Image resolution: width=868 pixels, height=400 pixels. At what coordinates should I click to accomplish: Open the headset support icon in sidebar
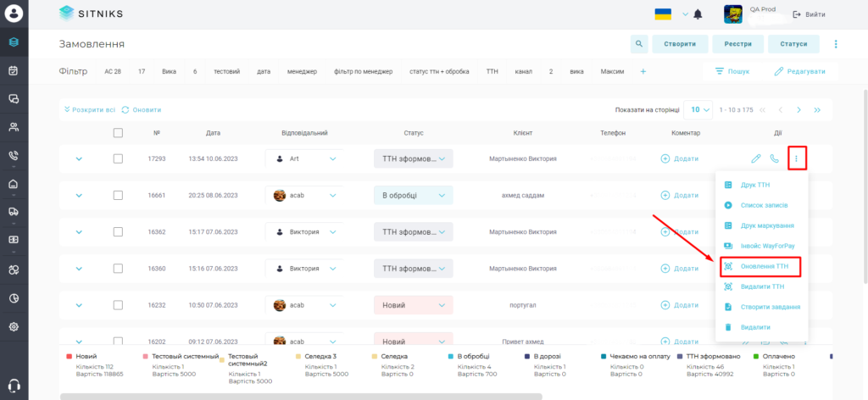point(14,386)
